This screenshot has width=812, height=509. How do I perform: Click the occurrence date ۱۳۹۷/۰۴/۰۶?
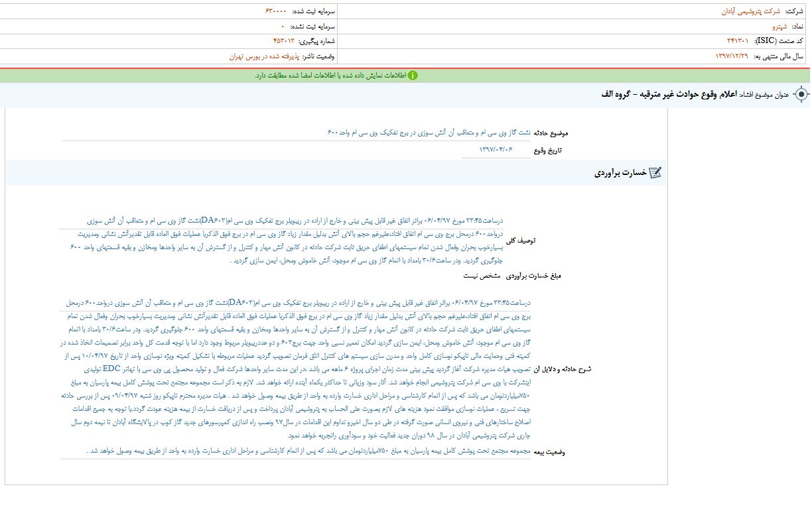point(496,150)
